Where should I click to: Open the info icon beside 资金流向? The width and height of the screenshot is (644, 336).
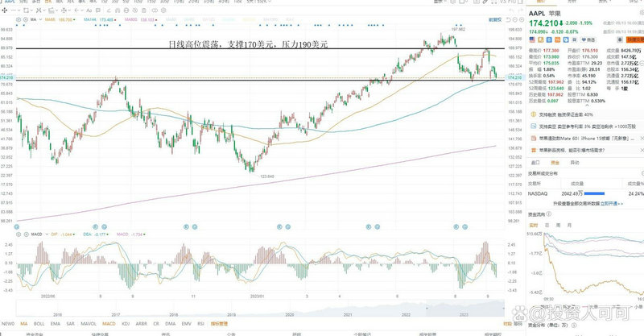(x=549, y=214)
